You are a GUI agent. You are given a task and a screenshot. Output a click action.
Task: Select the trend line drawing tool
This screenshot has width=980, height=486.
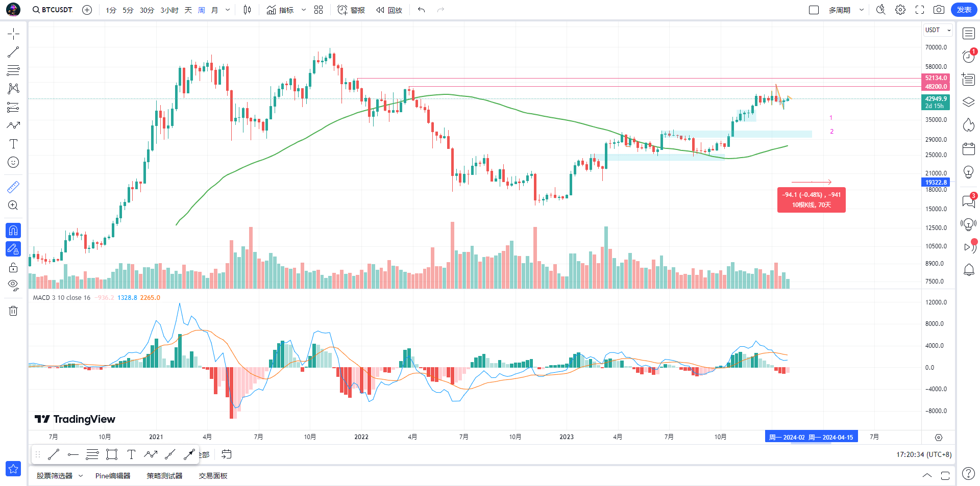click(13, 52)
